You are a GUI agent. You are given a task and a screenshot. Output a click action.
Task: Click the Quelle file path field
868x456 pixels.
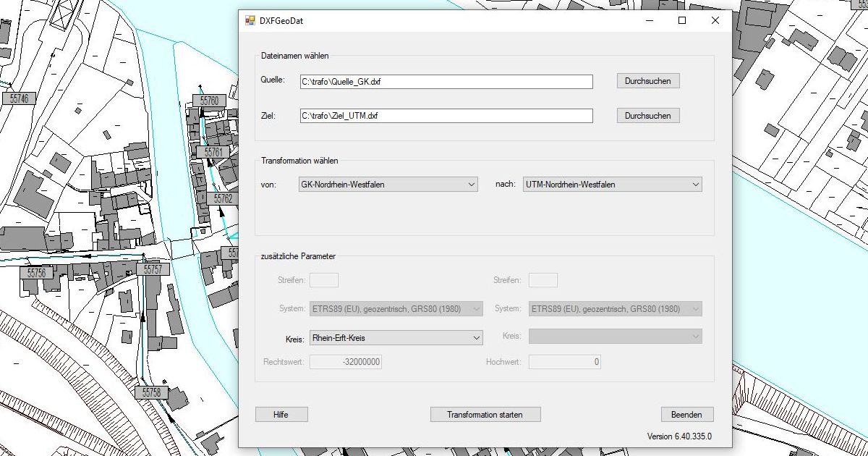tap(446, 82)
